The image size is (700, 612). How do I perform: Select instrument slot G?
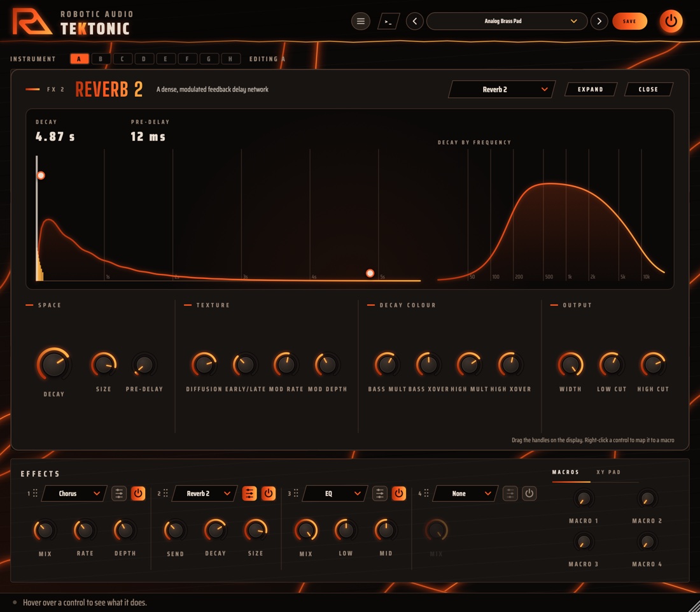click(209, 59)
